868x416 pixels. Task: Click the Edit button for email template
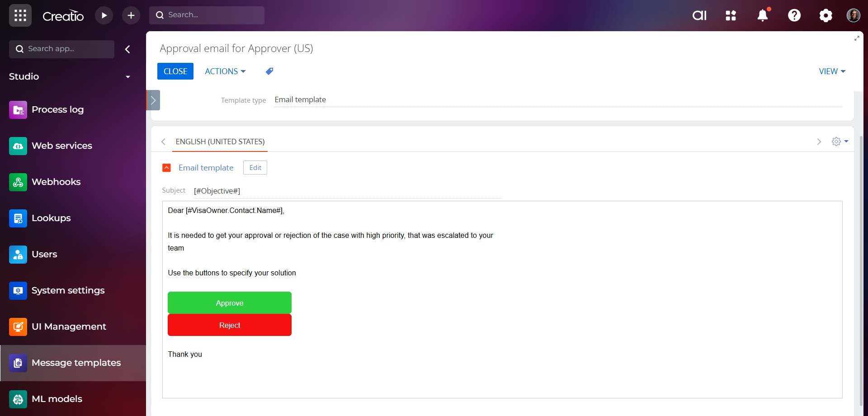pyautogui.click(x=255, y=168)
